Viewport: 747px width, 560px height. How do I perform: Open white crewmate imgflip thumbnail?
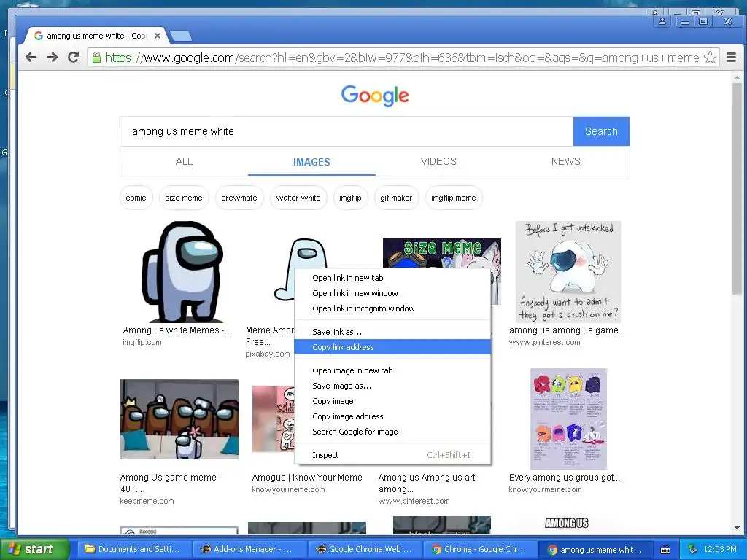click(182, 271)
